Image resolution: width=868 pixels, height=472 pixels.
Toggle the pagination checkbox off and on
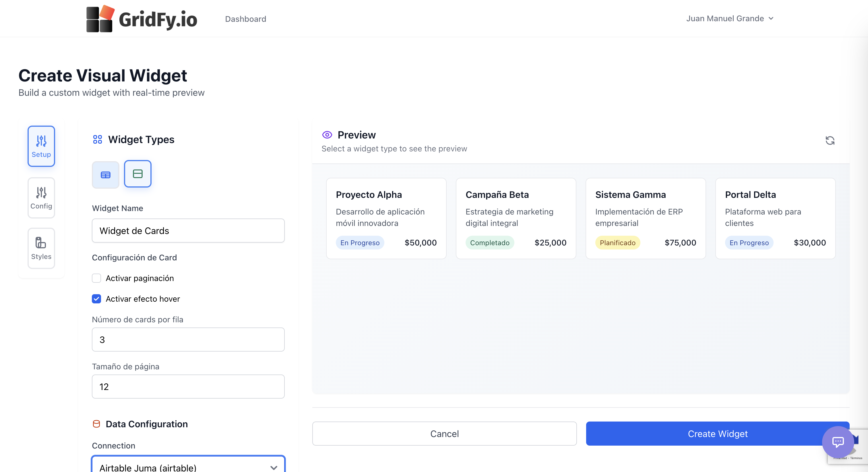click(x=96, y=278)
